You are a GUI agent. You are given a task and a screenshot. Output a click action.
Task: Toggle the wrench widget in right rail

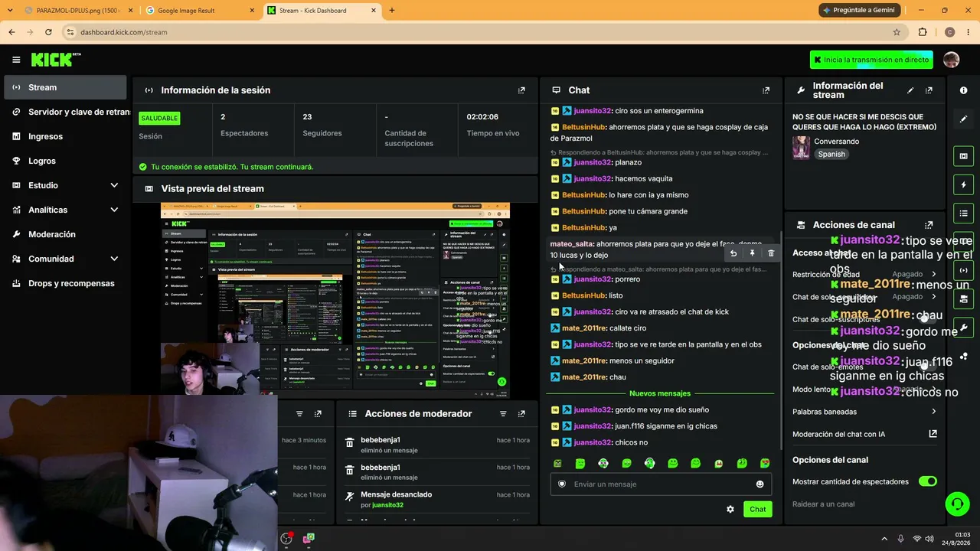point(963,328)
